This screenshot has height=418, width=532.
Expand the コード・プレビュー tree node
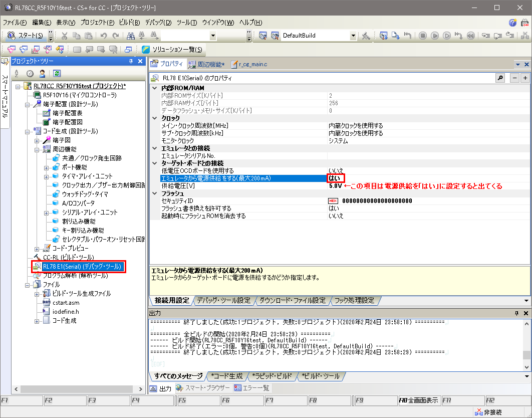click(x=37, y=249)
